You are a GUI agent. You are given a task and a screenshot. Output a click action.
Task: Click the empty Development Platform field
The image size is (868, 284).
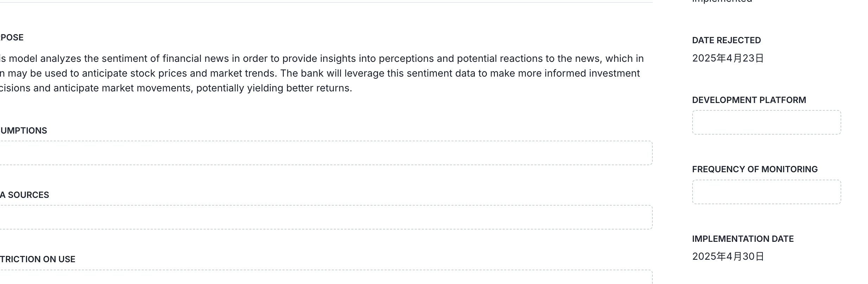click(x=766, y=122)
